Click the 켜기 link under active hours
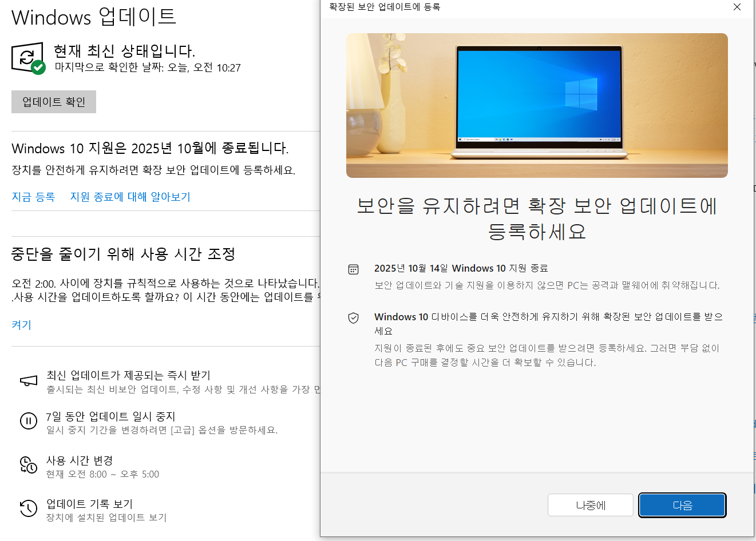The image size is (756, 541). coord(21,325)
